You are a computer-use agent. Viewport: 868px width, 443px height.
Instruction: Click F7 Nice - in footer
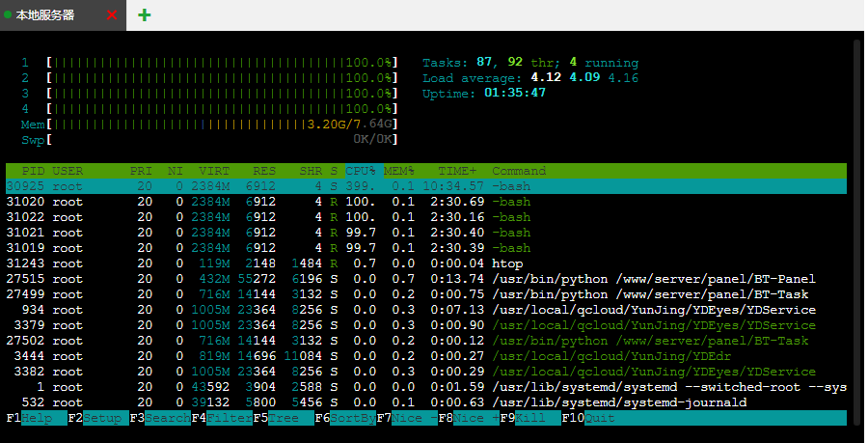tap(407, 418)
